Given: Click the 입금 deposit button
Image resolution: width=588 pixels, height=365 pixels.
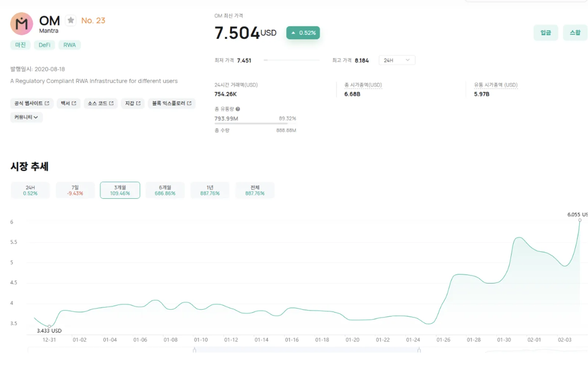Looking at the screenshot, I should coord(546,33).
